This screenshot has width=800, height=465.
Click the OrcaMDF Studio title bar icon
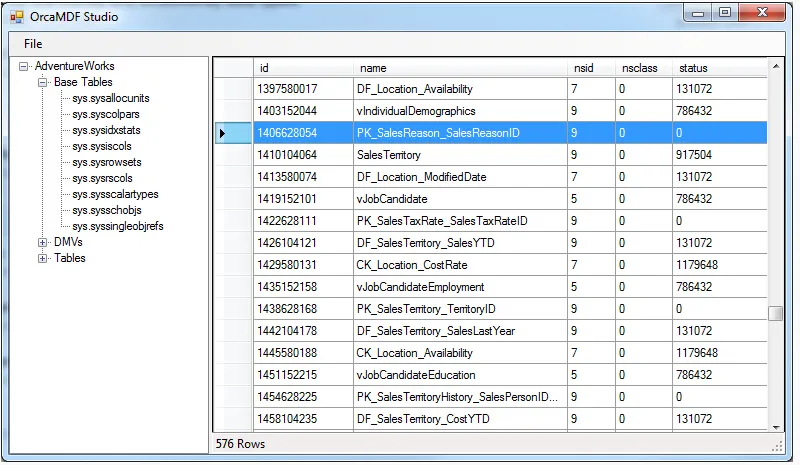click(x=17, y=16)
